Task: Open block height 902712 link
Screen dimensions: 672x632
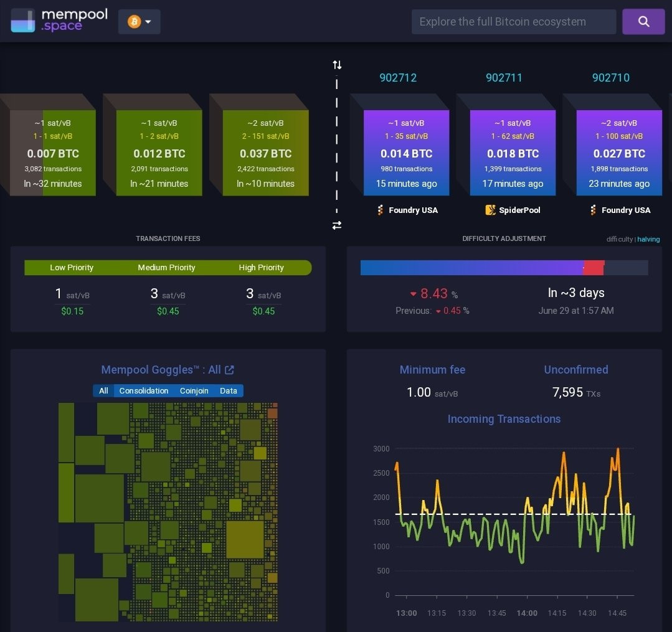Action: 398,78
